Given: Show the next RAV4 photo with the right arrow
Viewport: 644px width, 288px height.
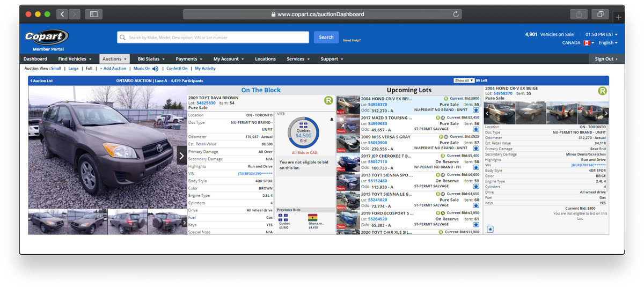Looking at the screenshot, I should [181, 156].
